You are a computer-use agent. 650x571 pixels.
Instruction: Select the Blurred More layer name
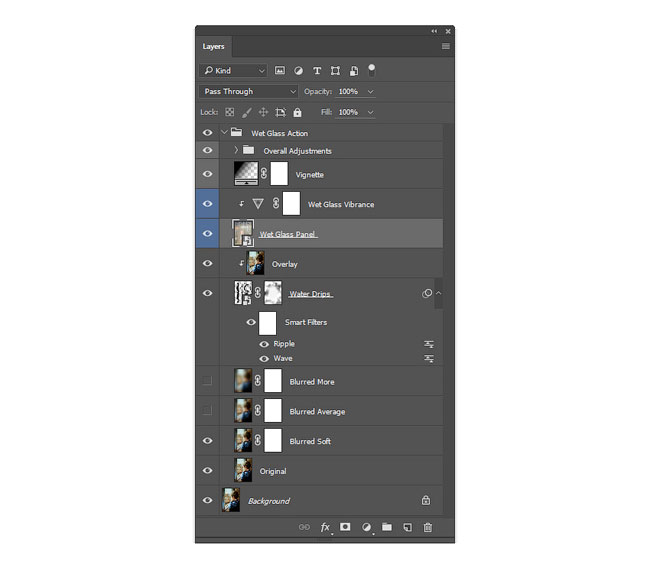coord(312,382)
